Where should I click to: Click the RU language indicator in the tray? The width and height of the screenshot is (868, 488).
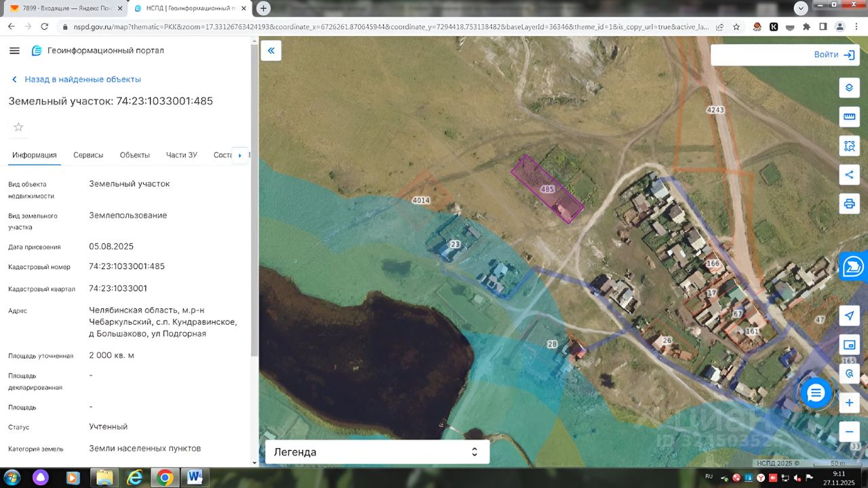coord(709,476)
